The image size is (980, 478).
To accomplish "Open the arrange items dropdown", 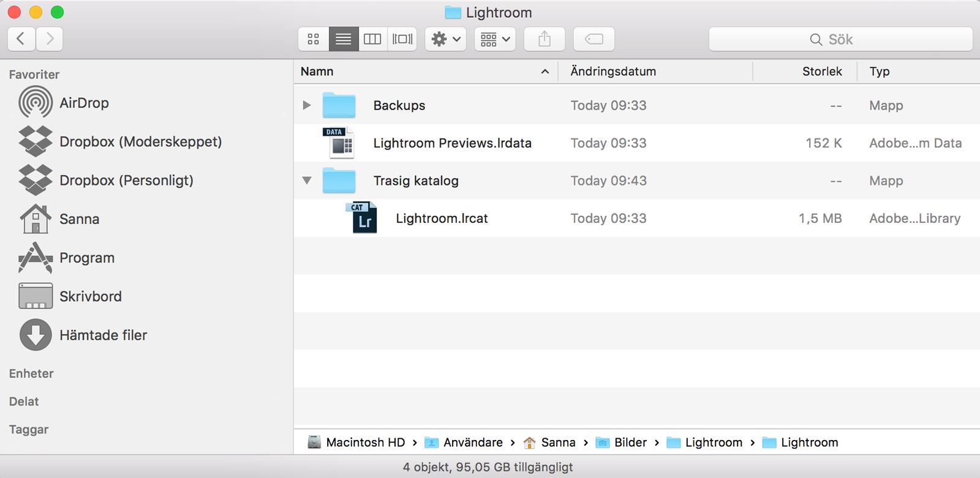I will tap(495, 39).
